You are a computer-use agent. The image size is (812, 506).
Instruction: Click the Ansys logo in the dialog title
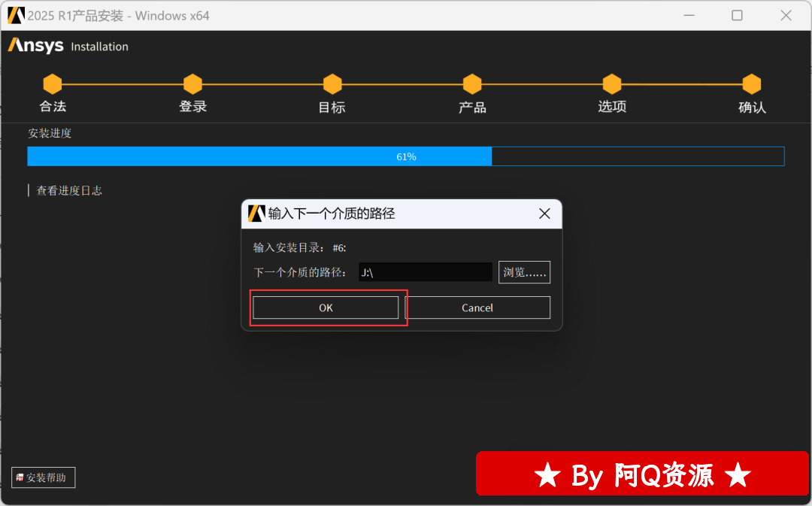[256, 214]
